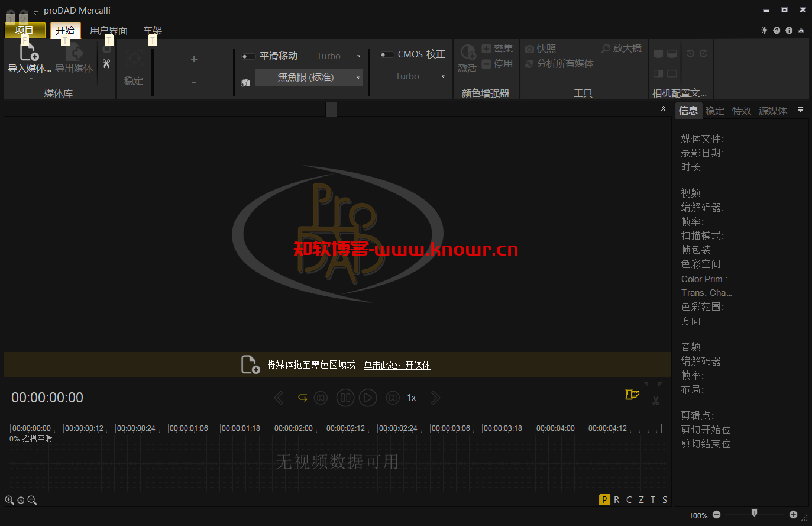Click the loop playback icon
This screenshot has width=812, height=526.
tap(302, 398)
